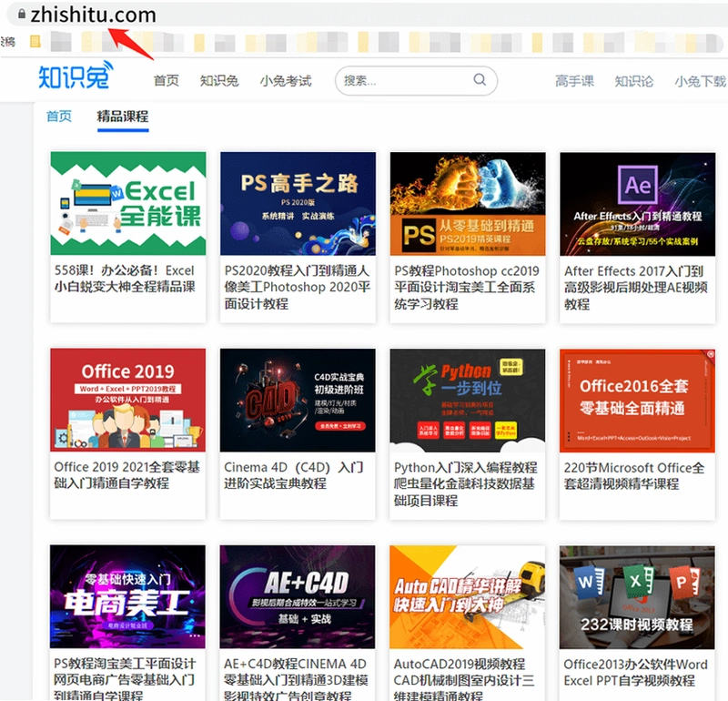Open the Excel 全能课 course thumbnail
The width and height of the screenshot is (728, 701).
[128, 203]
